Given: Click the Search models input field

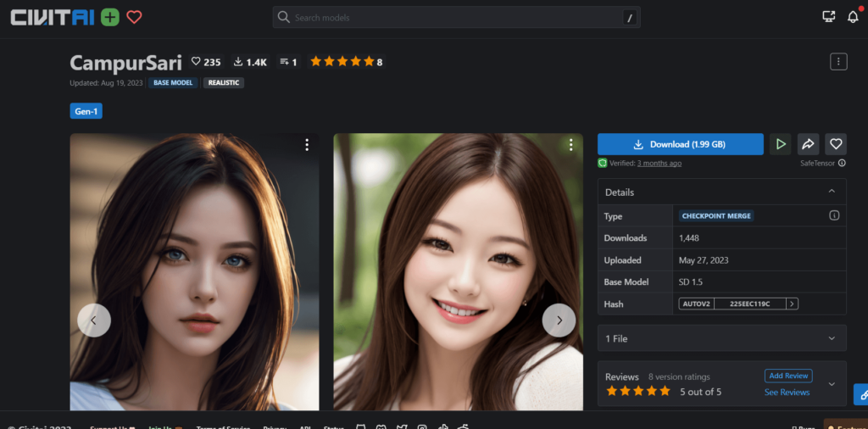Looking at the screenshot, I should click(456, 17).
